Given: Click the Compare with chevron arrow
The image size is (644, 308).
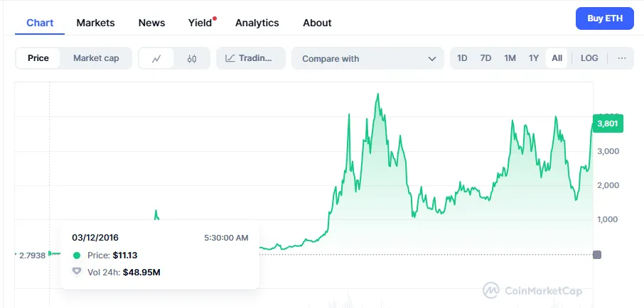Looking at the screenshot, I should point(431,59).
